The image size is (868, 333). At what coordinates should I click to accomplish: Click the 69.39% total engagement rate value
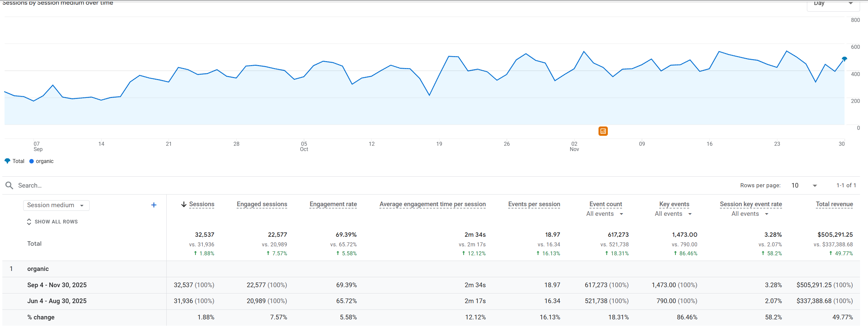[x=346, y=235]
